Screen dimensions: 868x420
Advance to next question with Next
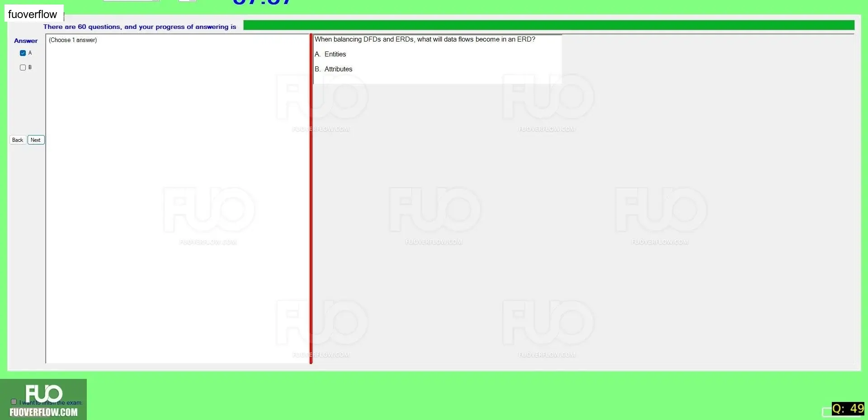(36, 140)
